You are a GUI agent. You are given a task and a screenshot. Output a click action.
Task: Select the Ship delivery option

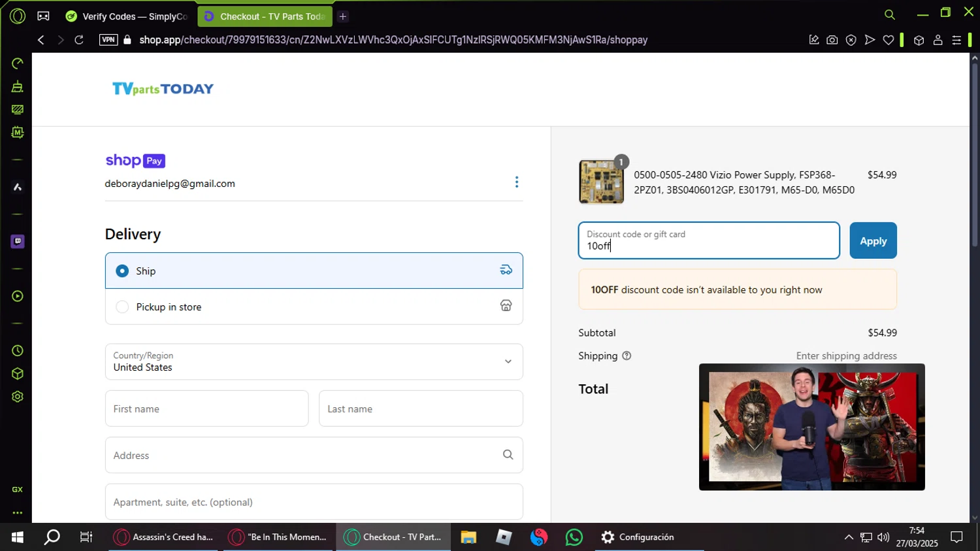(122, 271)
